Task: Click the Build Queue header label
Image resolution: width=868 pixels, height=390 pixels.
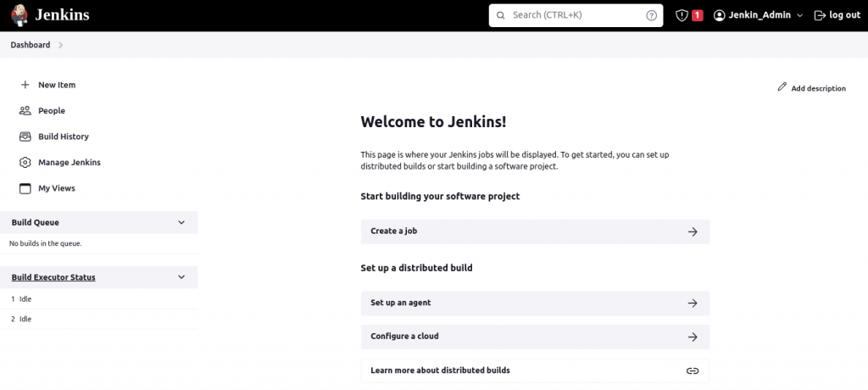Action: (x=35, y=222)
